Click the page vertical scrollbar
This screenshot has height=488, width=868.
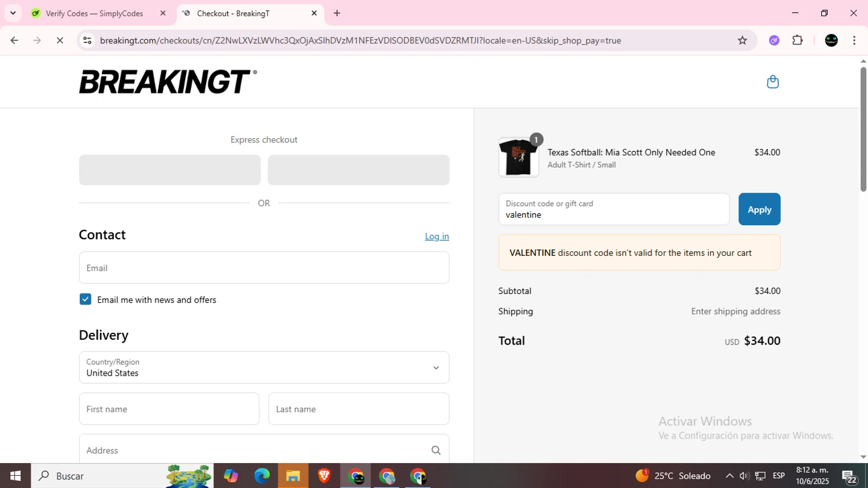click(x=863, y=130)
